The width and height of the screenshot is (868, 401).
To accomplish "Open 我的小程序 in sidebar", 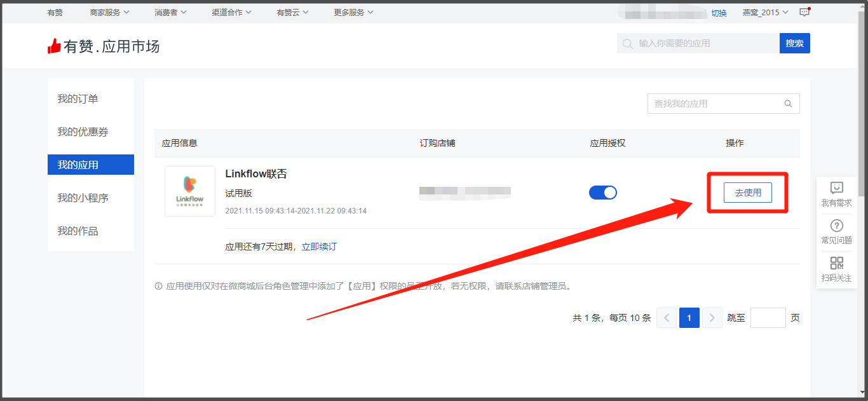I will [91, 198].
